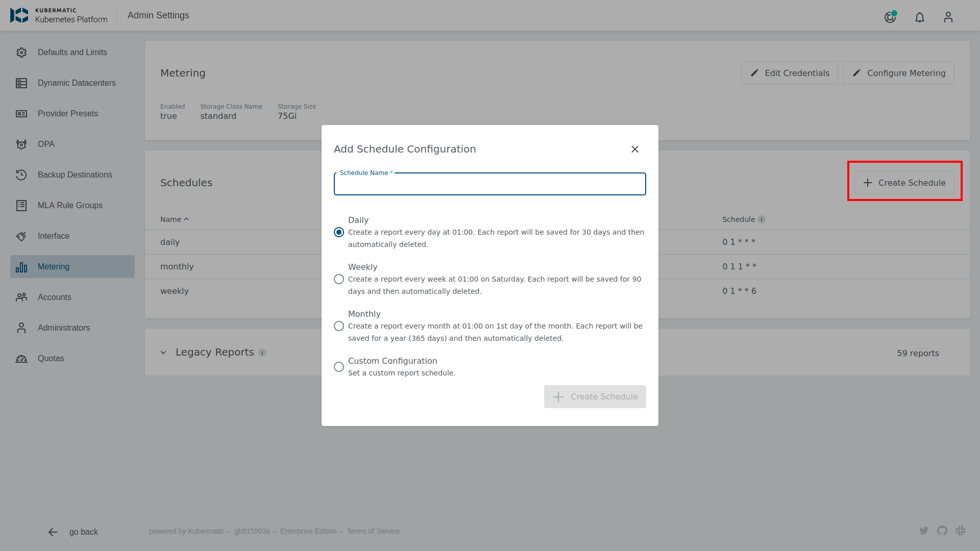Click the Quotas sidebar icon
The image size is (980, 551).
pos(23,358)
